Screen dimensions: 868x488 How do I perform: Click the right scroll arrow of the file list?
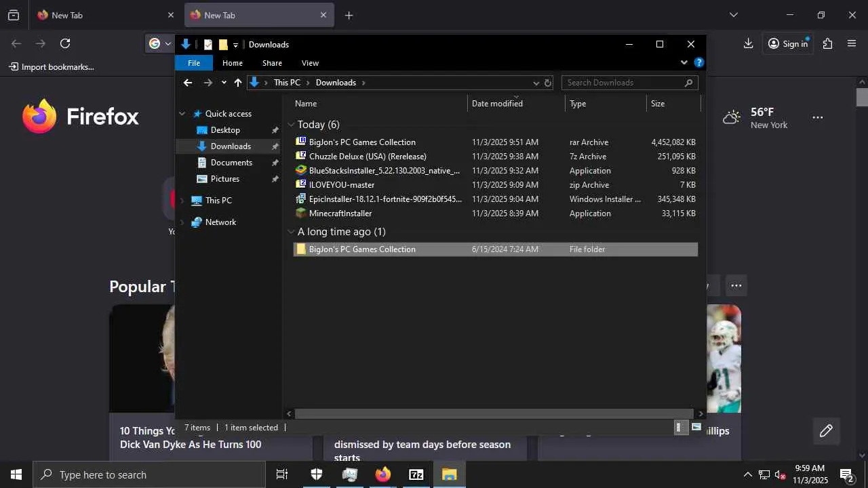tap(700, 413)
